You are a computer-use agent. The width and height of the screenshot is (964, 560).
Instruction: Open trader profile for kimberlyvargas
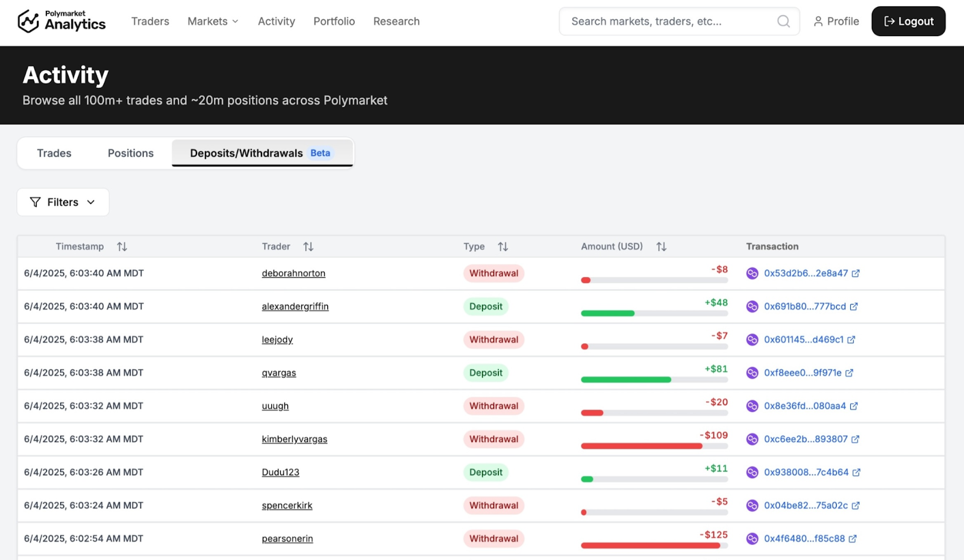pyautogui.click(x=295, y=439)
